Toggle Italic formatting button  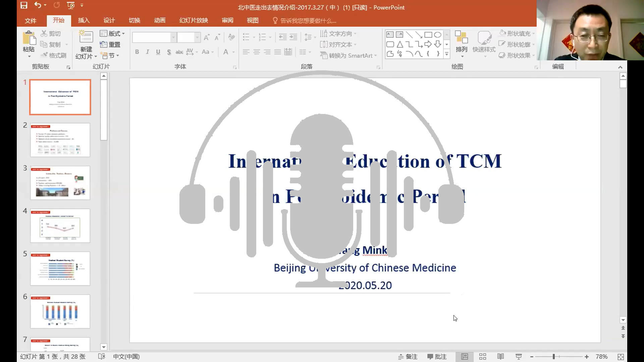[x=147, y=52]
